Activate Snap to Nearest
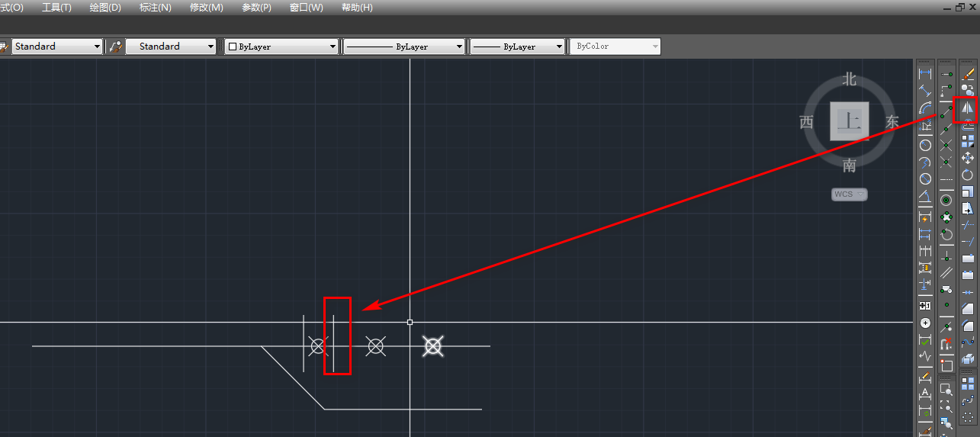Screen dimensions: 980x437 tap(946, 326)
